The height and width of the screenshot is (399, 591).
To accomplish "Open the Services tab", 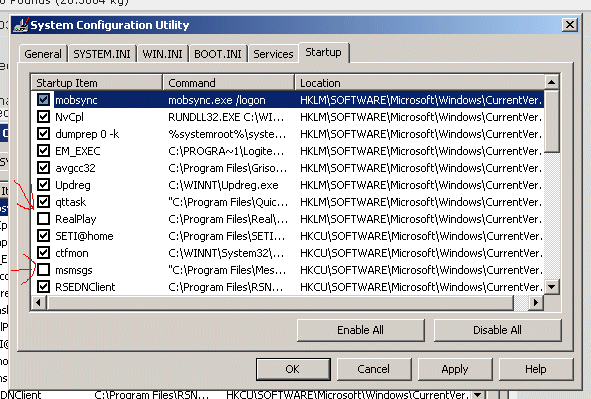I will 273,54.
